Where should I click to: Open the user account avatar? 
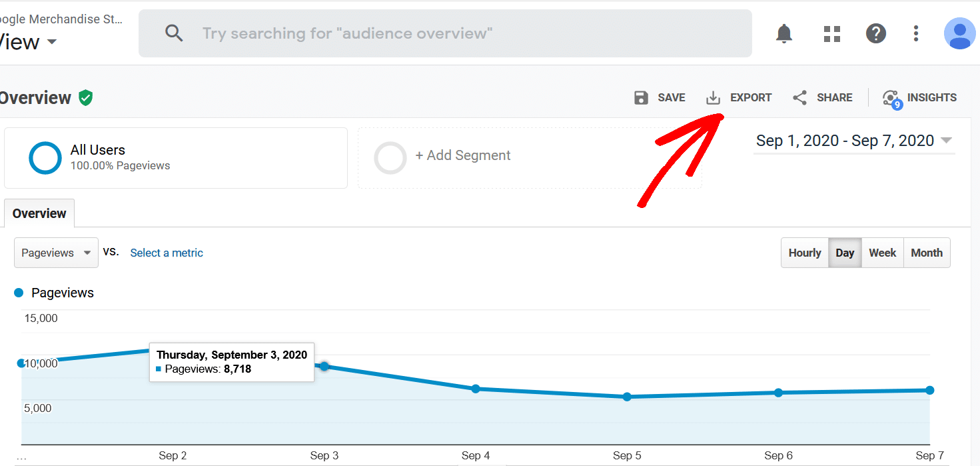[959, 33]
